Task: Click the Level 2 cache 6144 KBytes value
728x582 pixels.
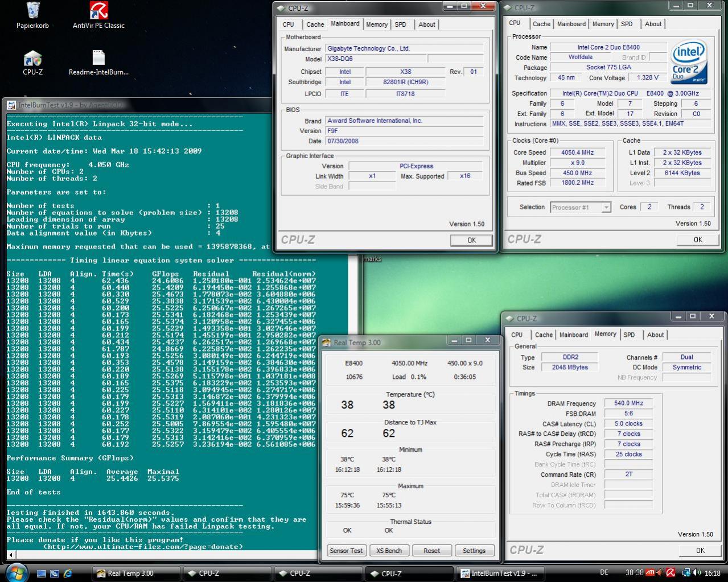Action: point(682,173)
